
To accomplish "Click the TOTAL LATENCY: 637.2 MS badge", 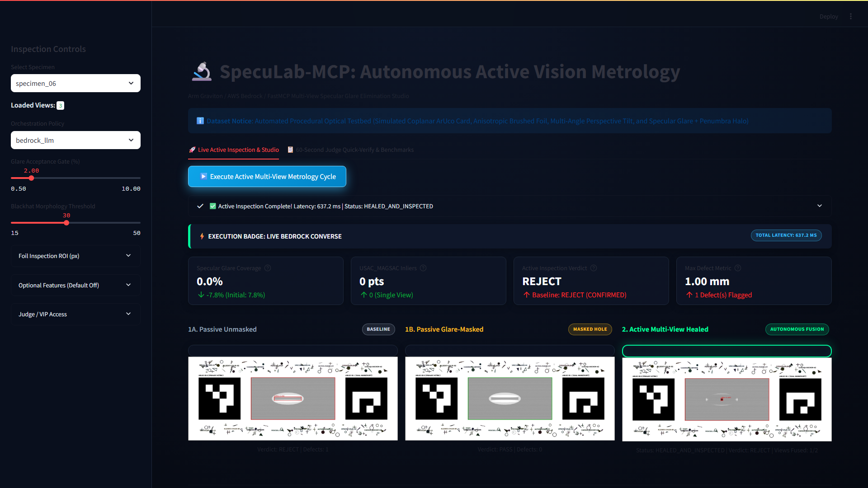I will click(x=786, y=235).
